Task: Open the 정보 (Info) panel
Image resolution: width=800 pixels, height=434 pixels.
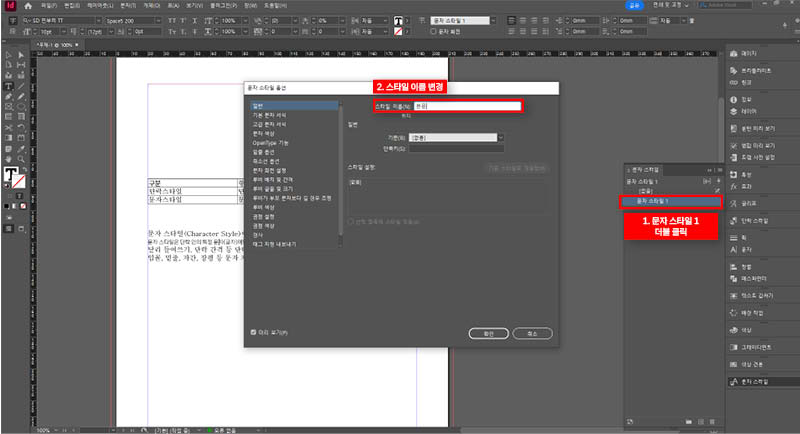Action: [742, 99]
